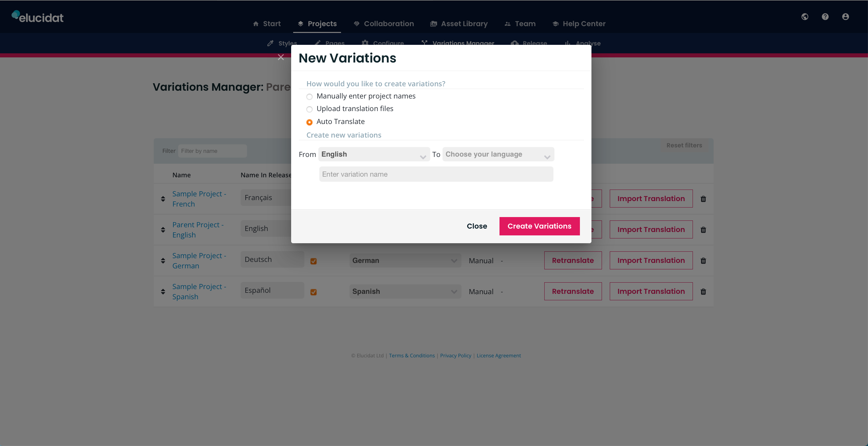Click the Enter variation name field
The width and height of the screenshot is (868, 446).
point(436,174)
